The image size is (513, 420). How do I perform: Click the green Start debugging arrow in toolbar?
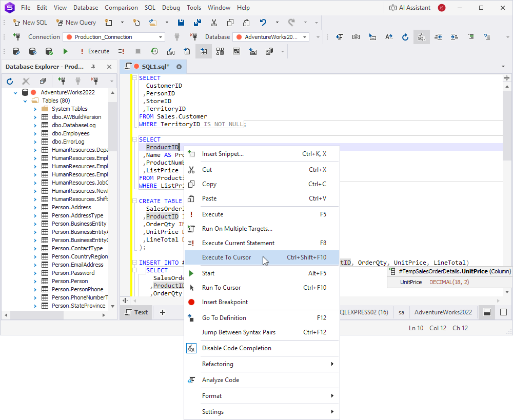65,51
